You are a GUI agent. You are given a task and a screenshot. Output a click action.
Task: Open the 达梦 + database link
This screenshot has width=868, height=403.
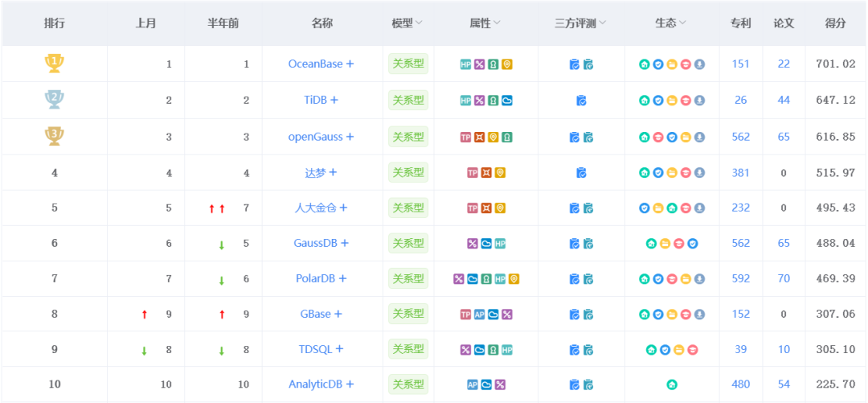click(x=321, y=172)
